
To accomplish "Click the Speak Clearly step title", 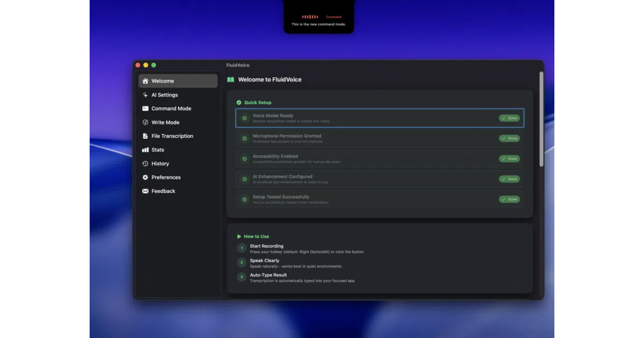I will pyautogui.click(x=265, y=261).
